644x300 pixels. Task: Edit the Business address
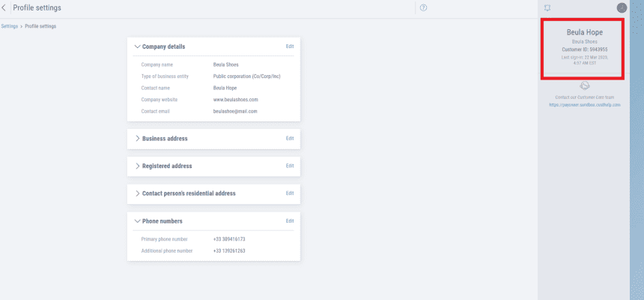(x=290, y=139)
